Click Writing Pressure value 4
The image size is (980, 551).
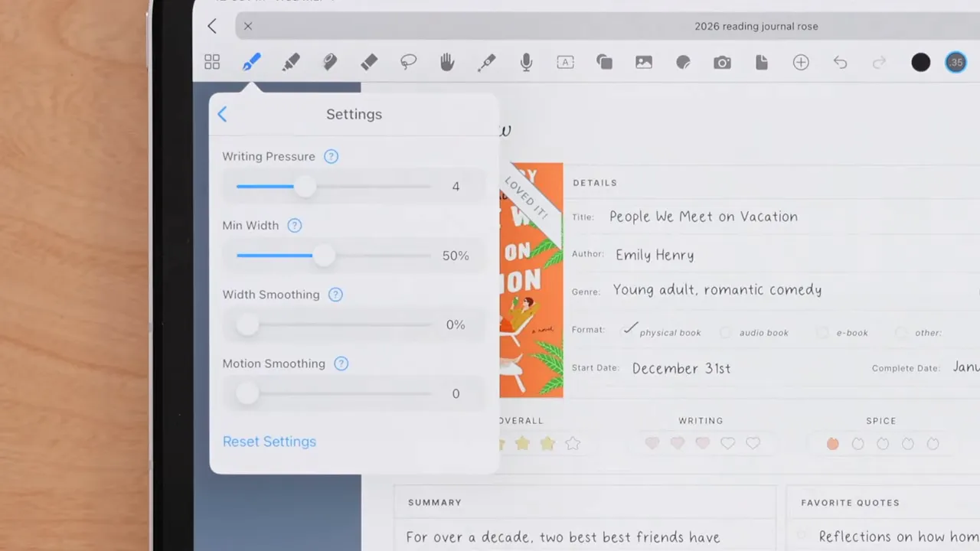coord(456,187)
